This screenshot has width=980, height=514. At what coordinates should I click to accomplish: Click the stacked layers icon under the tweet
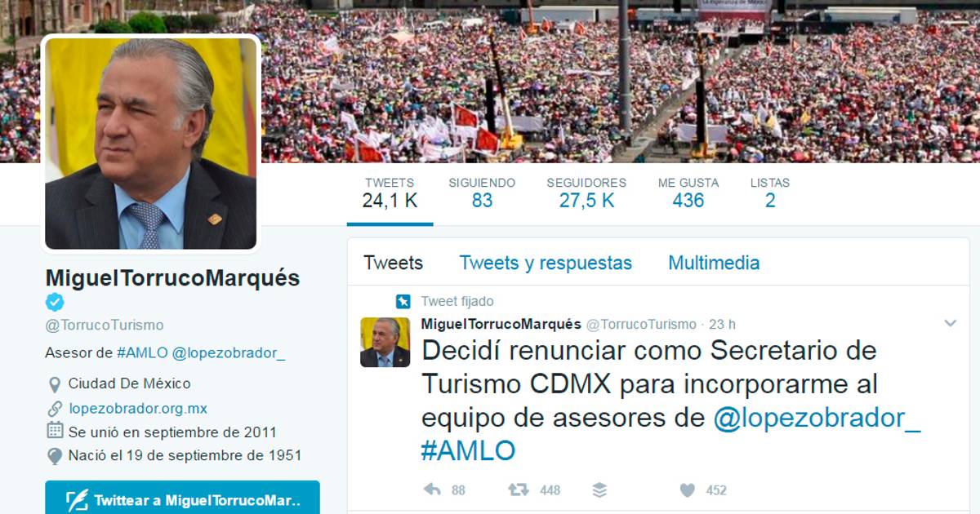coord(599,490)
